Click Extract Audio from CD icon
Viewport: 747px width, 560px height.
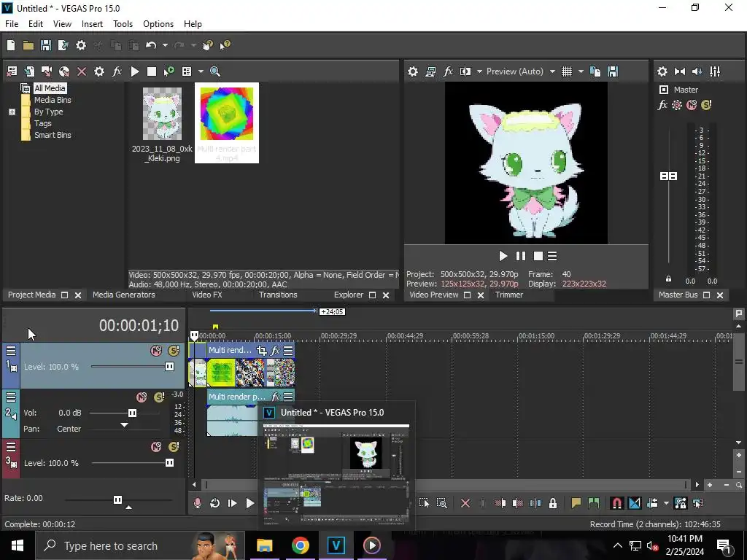click(64, 71)
